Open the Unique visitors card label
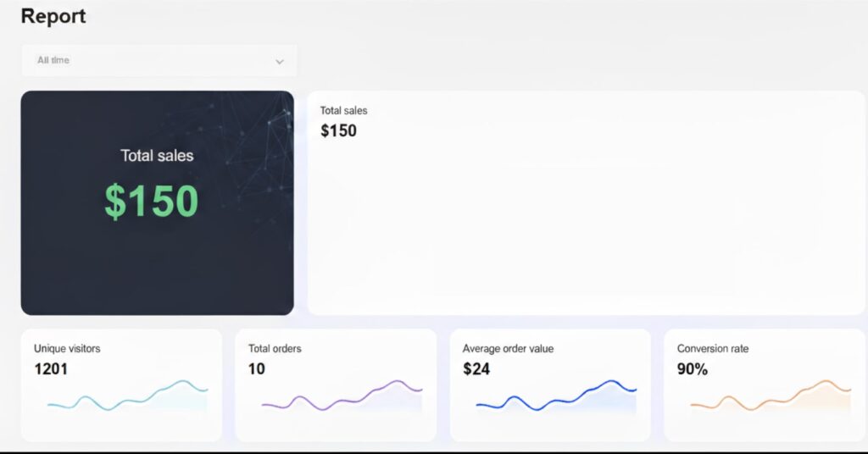 click(67, 349)
